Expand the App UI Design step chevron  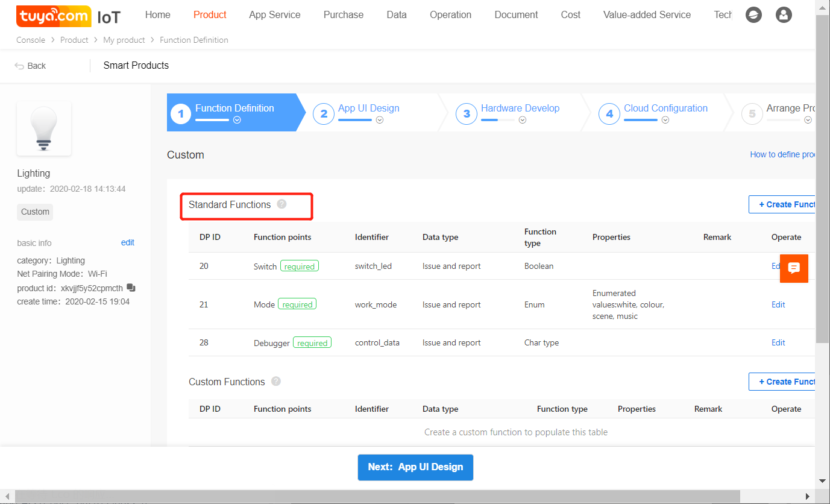pos(380,120)
